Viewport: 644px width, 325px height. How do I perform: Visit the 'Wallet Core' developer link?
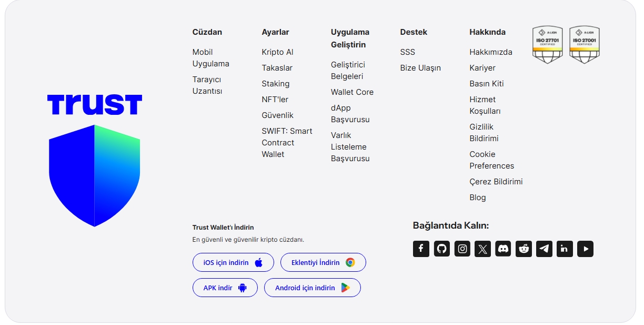(x=351, y=92)
